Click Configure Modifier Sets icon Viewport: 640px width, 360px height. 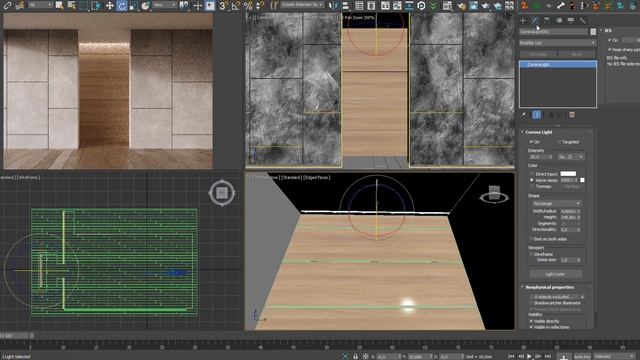(572, 115)
